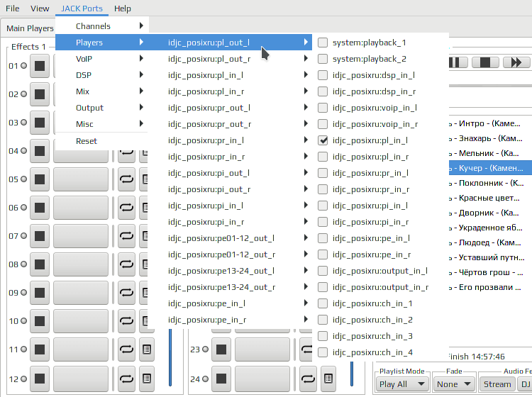
Task: Check the system:playback_1 checkbox
Action: tap(323, 43)
